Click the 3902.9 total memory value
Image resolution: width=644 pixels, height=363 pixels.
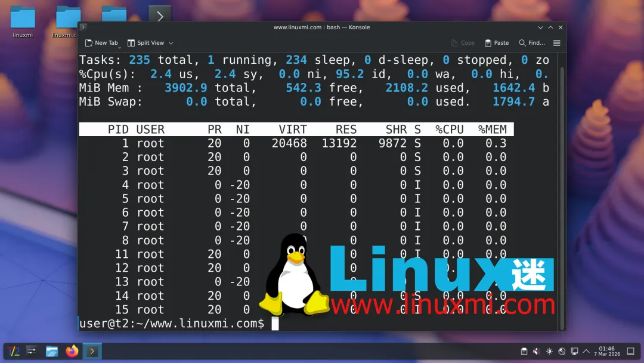click(185, 88)
